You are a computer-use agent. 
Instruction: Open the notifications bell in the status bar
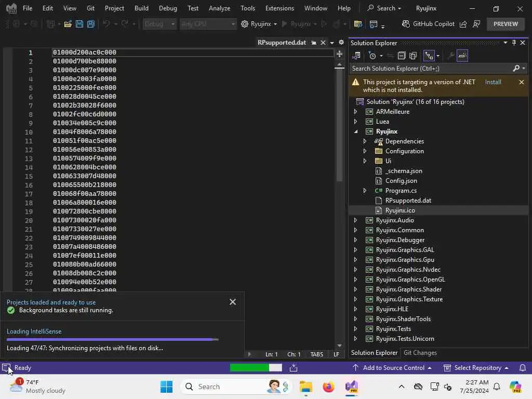coord(523,368)
